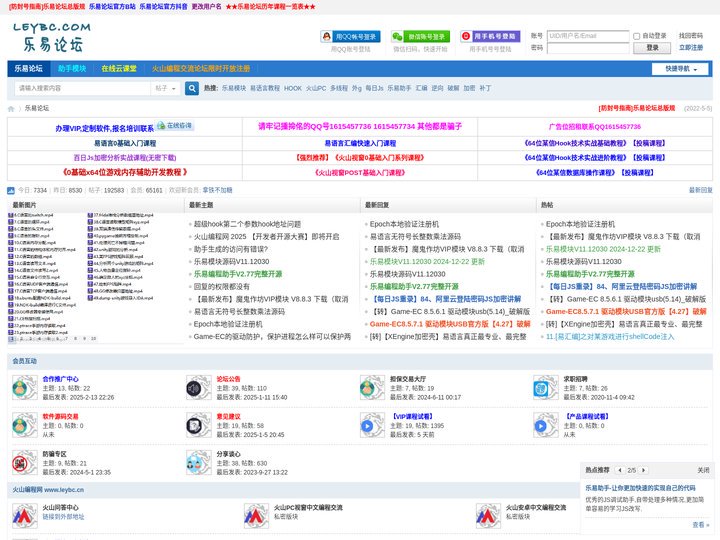
Task: Click the mobile phone number login button
Action: [x=490, y=36]
